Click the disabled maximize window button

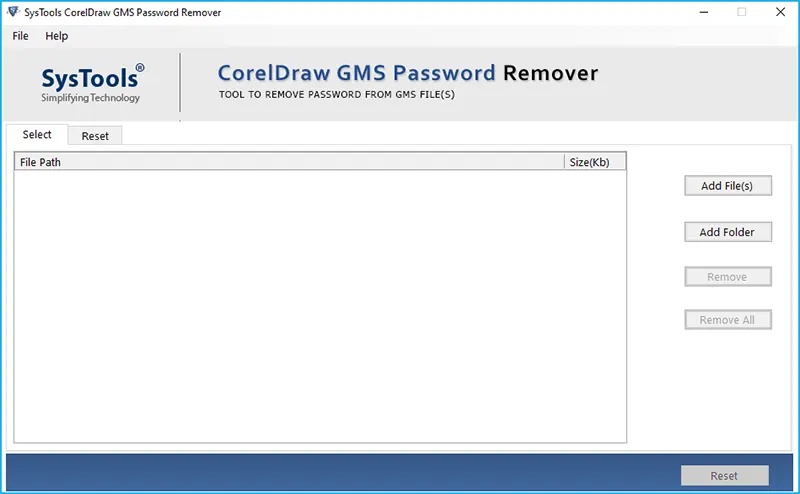[x=741, y=12]
